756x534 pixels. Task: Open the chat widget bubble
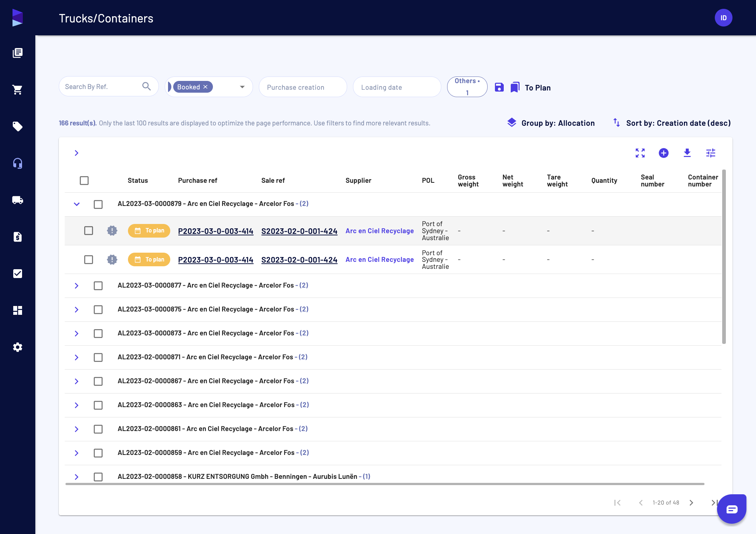[x=732, y=509]
